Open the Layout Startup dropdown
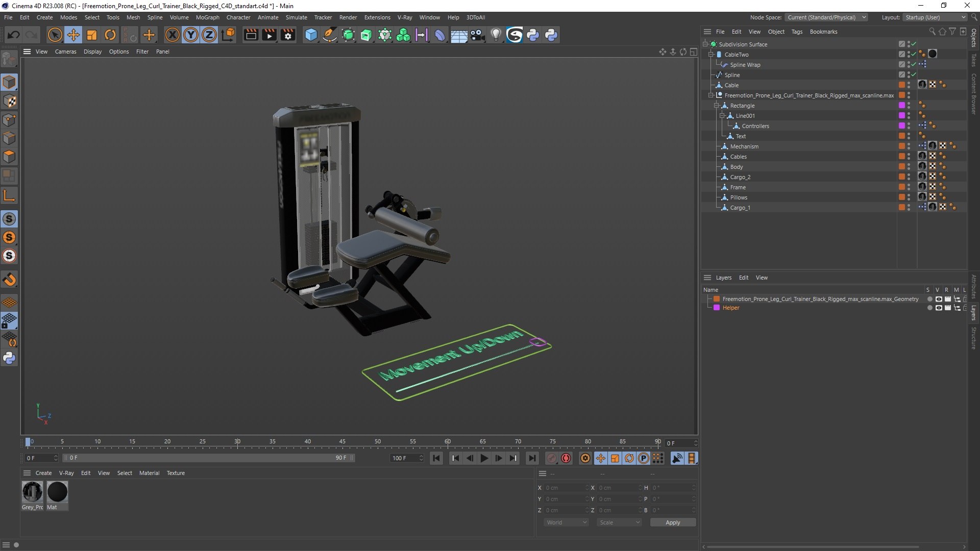980x551 pixels. [x=935, y=17]
